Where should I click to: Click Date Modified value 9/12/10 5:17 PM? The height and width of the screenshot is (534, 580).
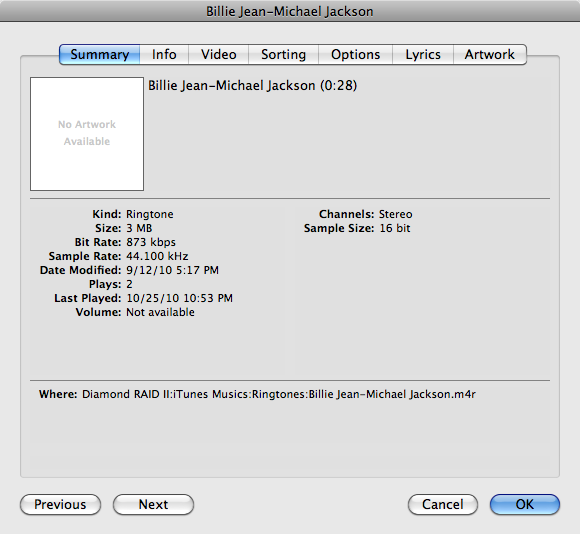tap(172, 270)
